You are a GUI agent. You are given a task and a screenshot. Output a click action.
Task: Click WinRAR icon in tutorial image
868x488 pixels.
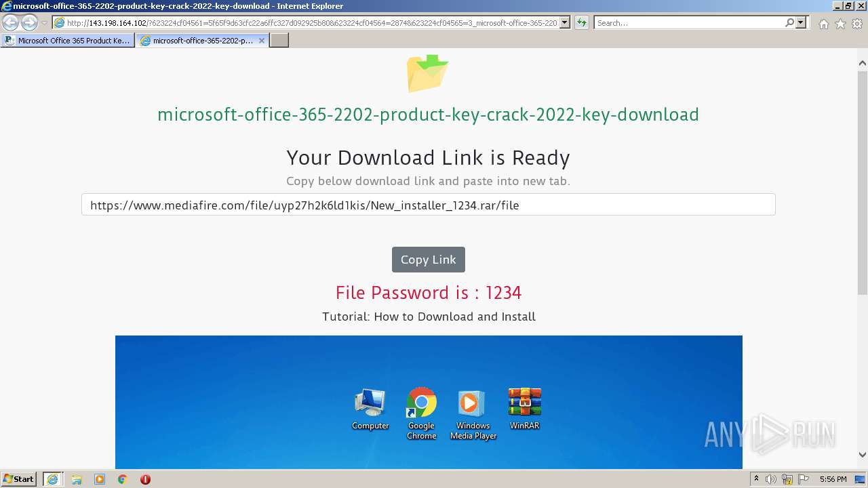tap(524, 409)
